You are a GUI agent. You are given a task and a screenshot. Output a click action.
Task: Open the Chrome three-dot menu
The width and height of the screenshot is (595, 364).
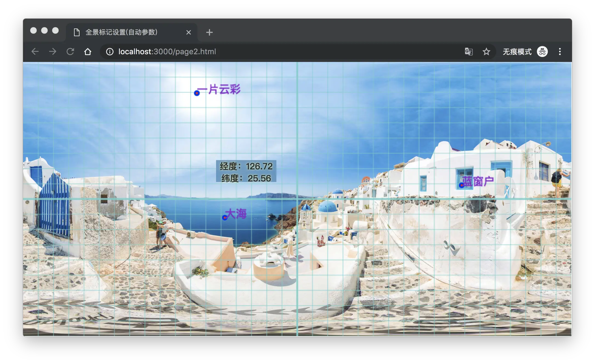click(560, 51)
